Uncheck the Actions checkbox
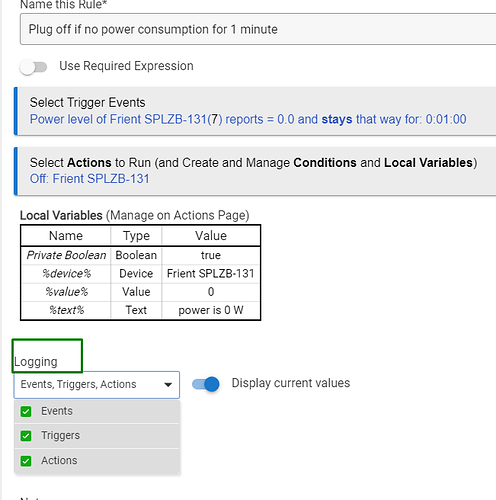 (x=26, y=461)
